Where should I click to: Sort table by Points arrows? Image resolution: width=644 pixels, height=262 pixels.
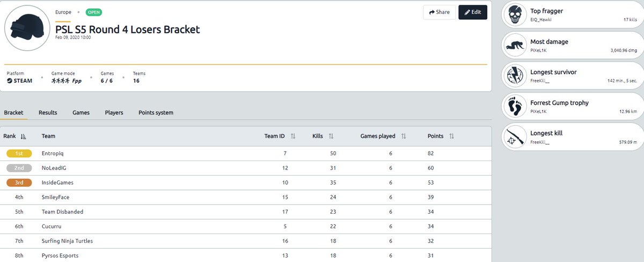(451, 136)
